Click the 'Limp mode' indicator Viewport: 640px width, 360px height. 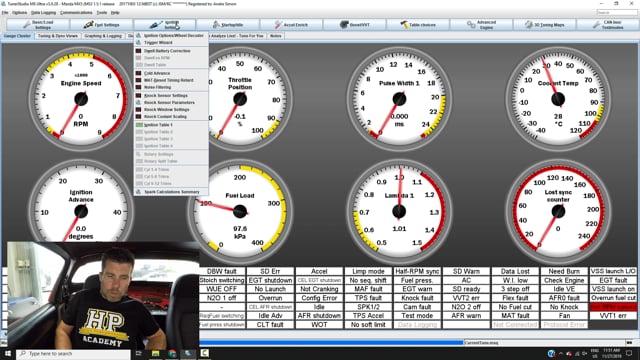pos(368,271)
